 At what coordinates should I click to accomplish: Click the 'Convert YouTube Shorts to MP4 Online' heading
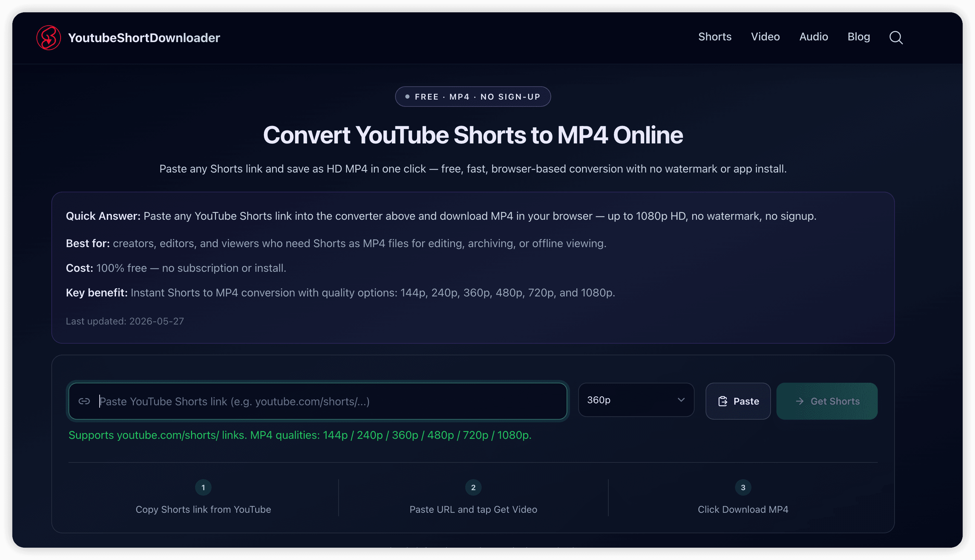click(473, 135)
